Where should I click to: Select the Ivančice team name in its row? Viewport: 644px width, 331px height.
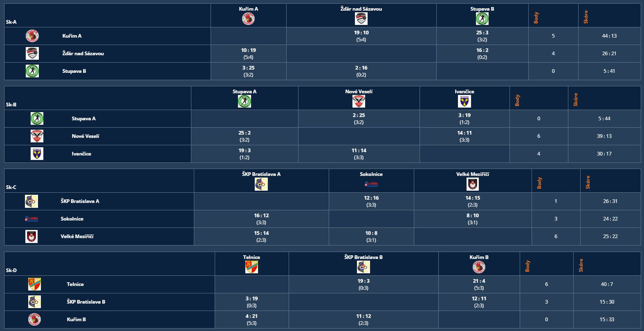[x=81, y=154]
